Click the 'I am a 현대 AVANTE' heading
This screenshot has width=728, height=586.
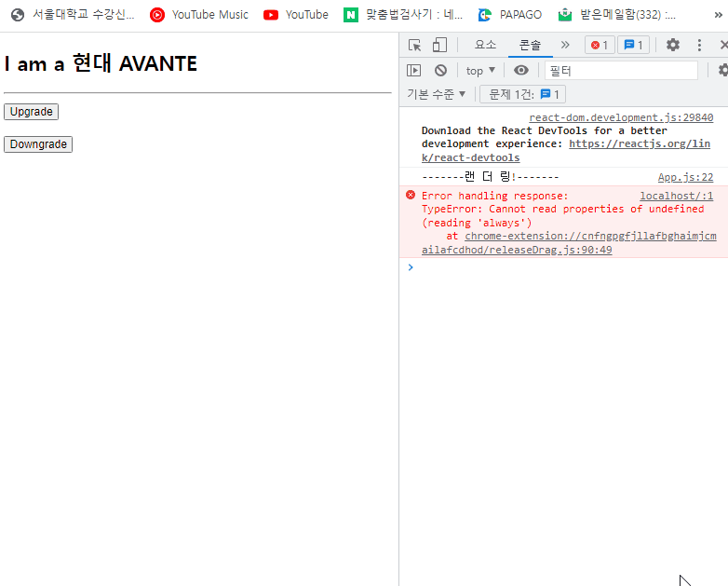pyautogui.click(x=101, y=63)
